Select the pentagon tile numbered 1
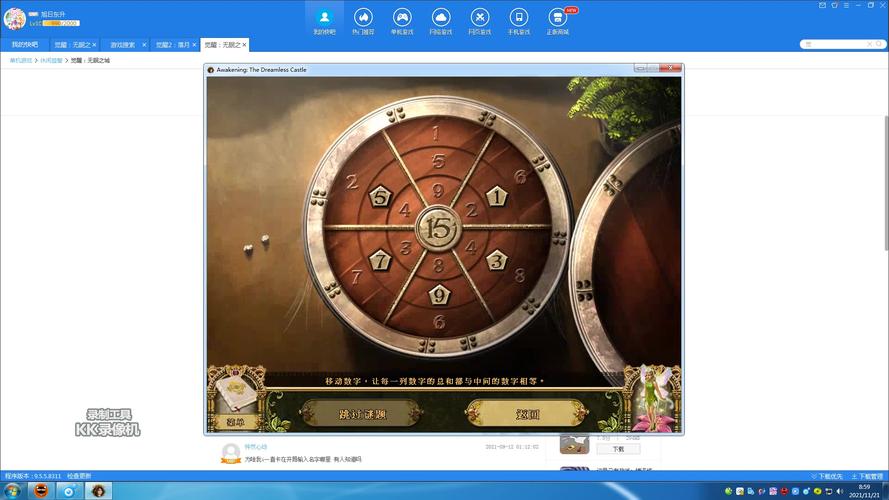 pos(497,197)
